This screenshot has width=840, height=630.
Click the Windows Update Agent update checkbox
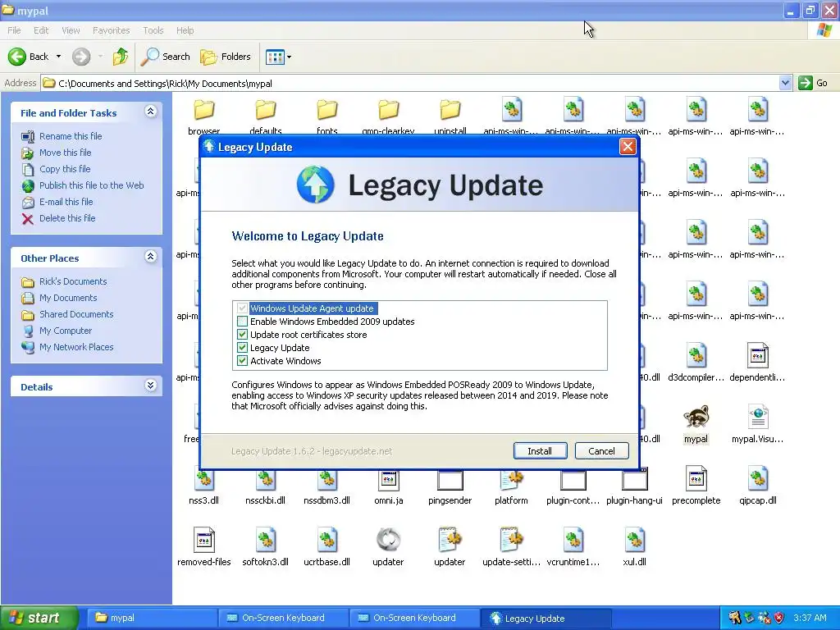tap(242, 308)
